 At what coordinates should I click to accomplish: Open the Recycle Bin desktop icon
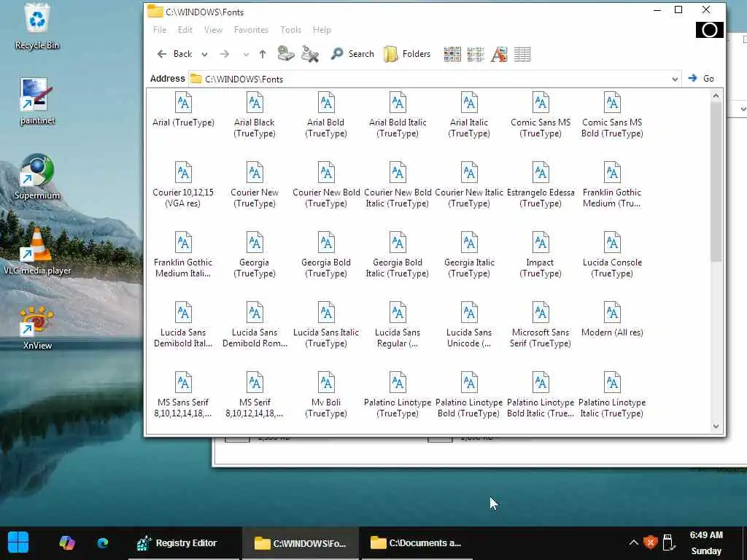[x=36, y=26]
